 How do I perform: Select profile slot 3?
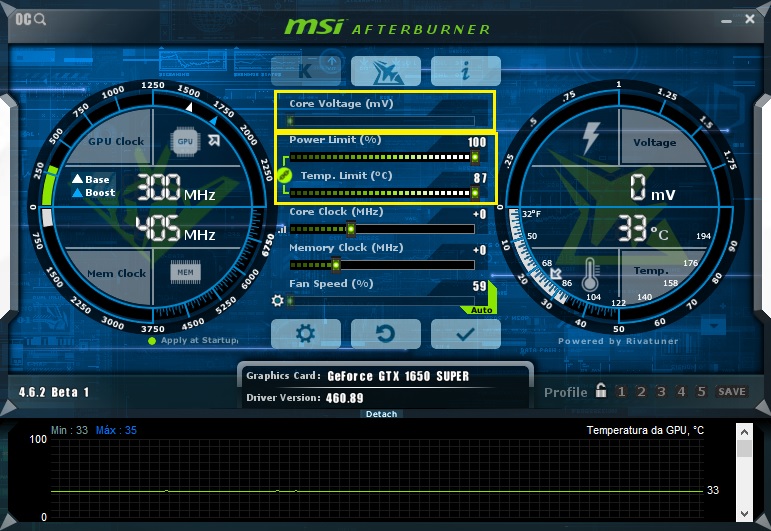tap(661, 391)
